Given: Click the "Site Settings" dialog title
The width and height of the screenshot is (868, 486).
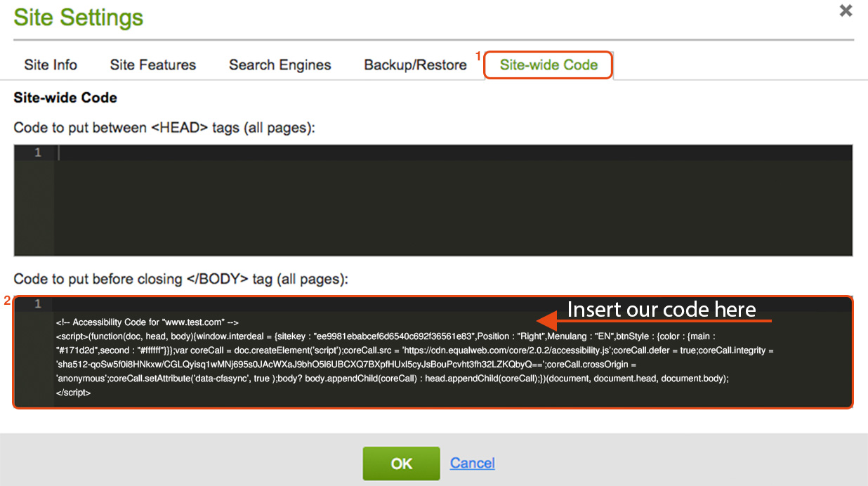Looking at the screenshot, I should (79, 17).
